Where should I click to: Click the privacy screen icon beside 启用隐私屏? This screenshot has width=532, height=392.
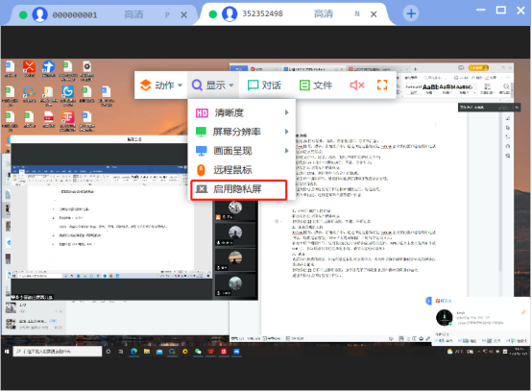[202, 189]
